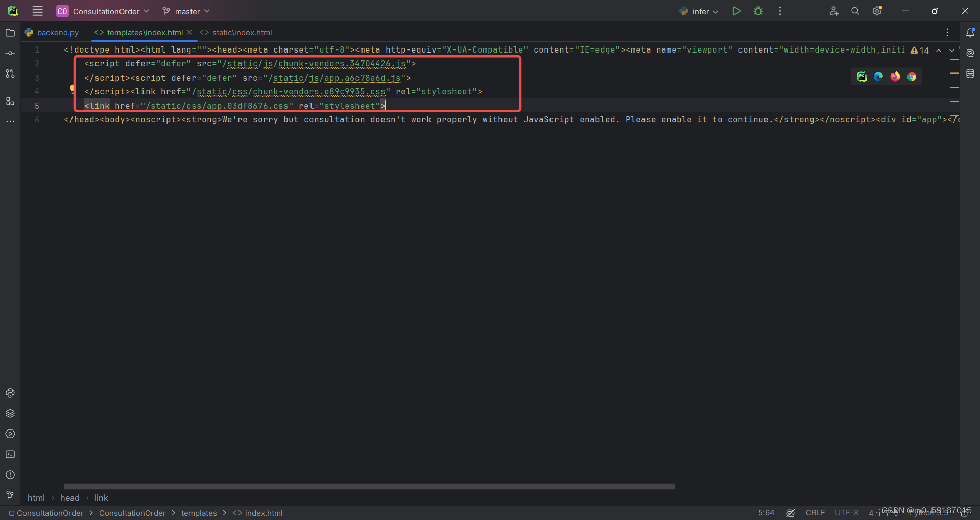Screen dimensions: 980x520
Task: Open the infer run configuration dropdown
Action: coord(699,11)
